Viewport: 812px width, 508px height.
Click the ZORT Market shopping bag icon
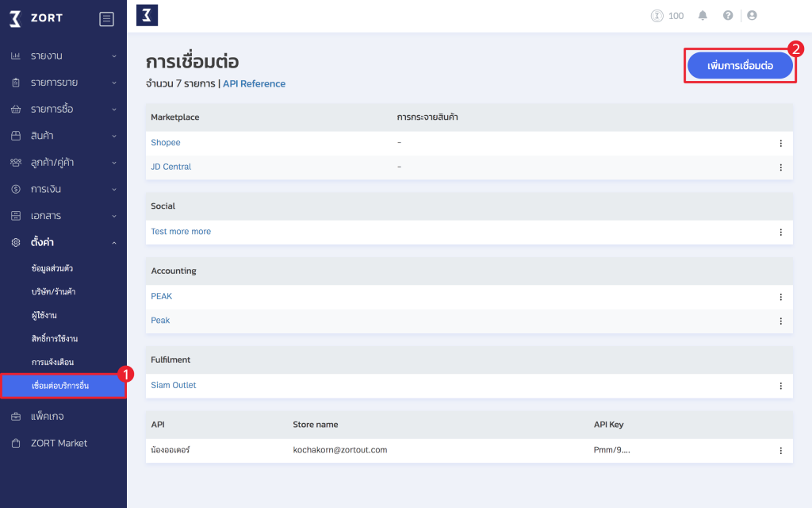point(16,443)
